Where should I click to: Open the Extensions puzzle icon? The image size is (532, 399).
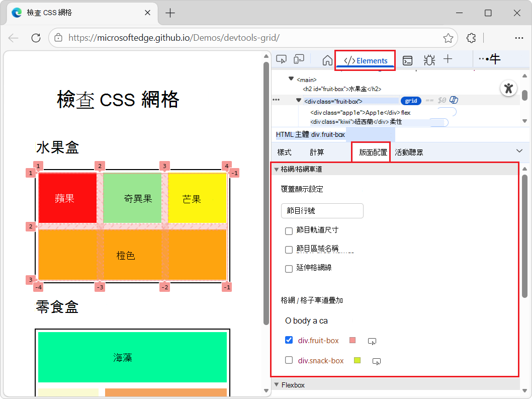471,38
